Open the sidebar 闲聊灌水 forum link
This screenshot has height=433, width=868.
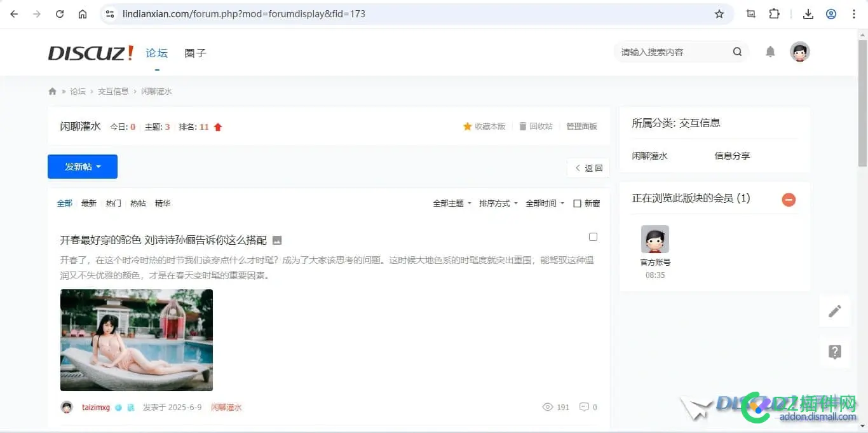coord(649,156)
